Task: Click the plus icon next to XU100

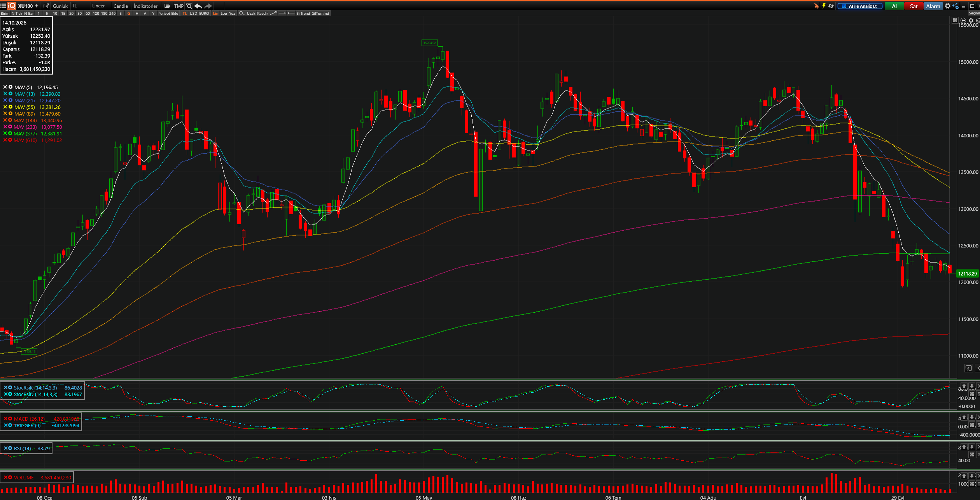Action: [x=37, y=6]
